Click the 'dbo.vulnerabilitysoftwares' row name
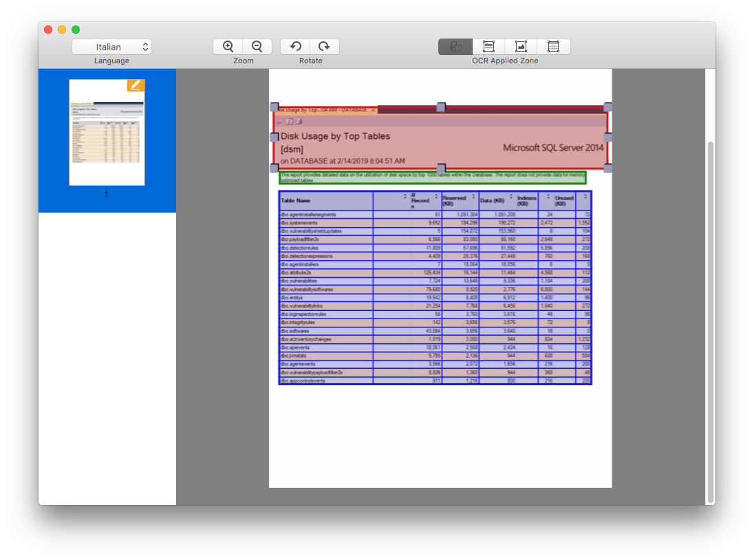Screen dimensions: 754x560 coord(307,290)
